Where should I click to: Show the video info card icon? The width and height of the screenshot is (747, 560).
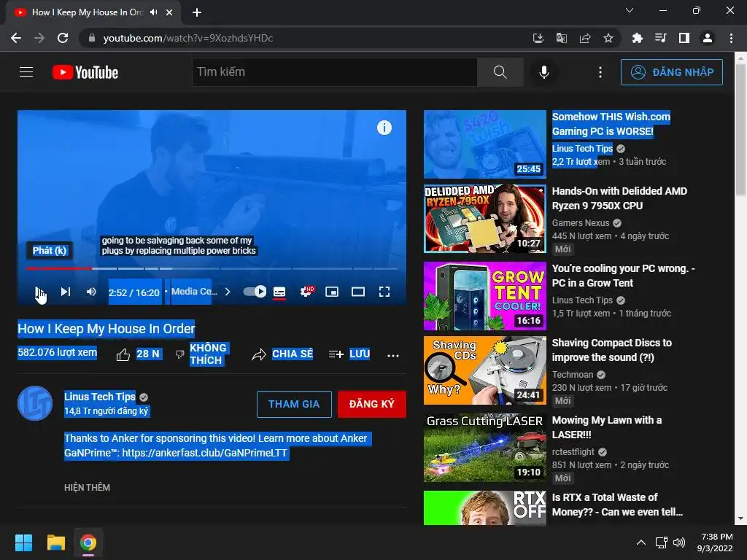coord(384,128)
